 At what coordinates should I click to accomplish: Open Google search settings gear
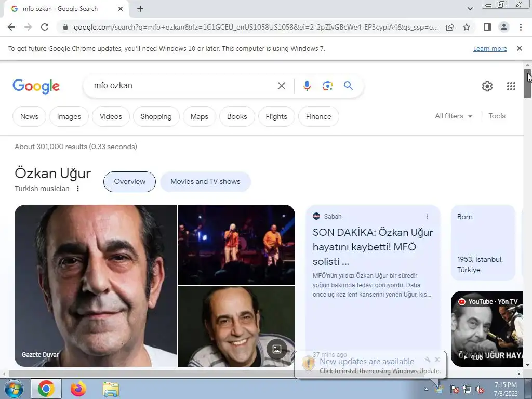click(487, 86)
